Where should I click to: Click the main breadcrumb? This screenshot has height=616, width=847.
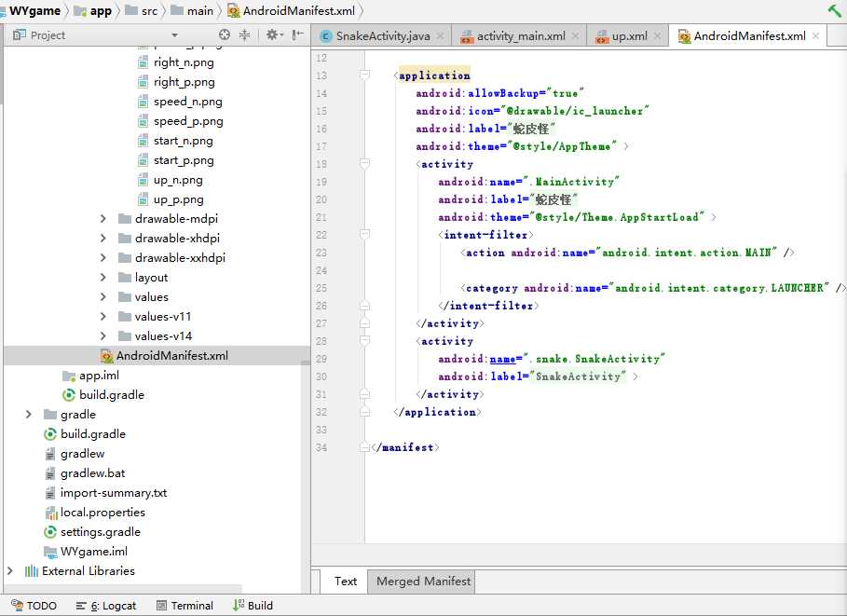coord(192,11)
